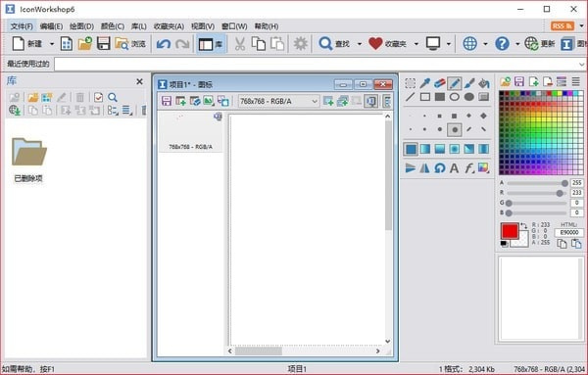Enable the diagonal gradient fill mode
Screen dimensions: 588x375
click(x=469, y=149)
